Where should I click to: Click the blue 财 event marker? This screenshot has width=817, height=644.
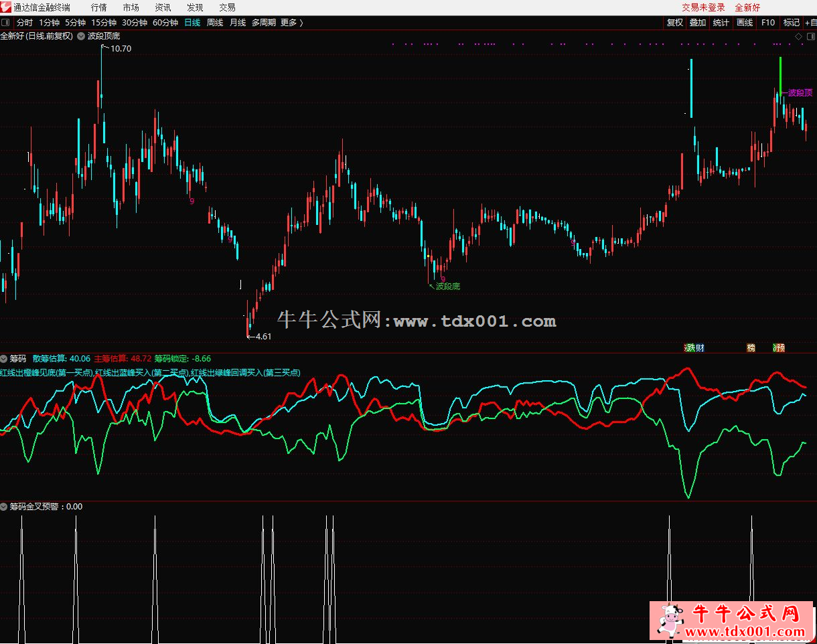[x=700, y=348]
